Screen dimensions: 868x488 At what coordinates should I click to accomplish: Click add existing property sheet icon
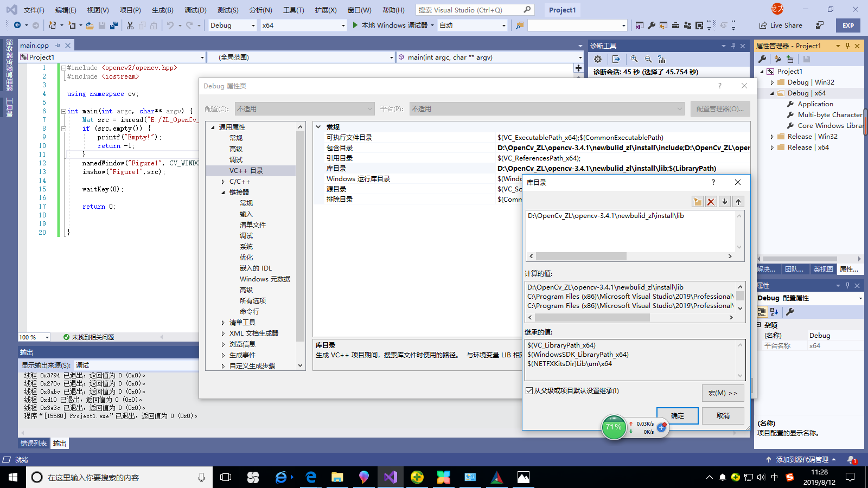click(x=790, y=59)
